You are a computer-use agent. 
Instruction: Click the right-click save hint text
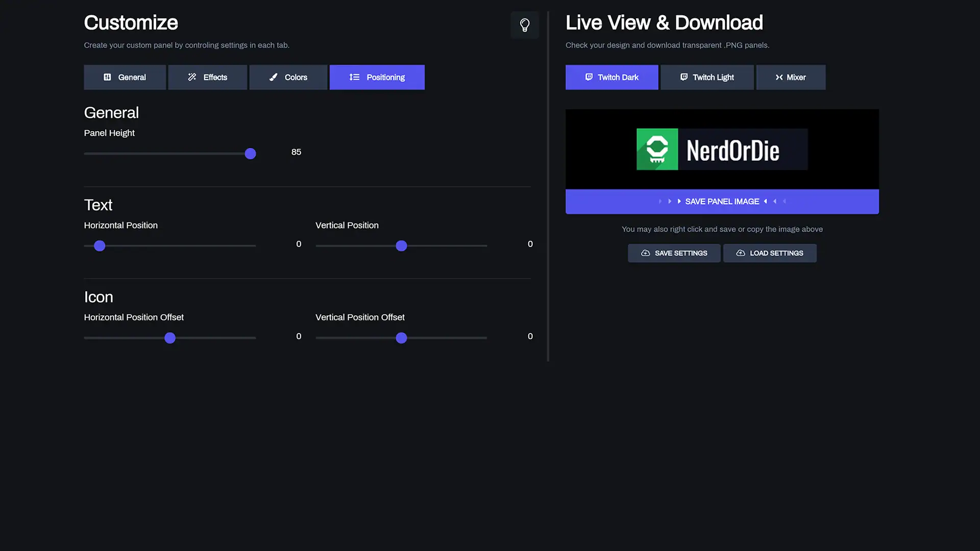pos(722,229)
